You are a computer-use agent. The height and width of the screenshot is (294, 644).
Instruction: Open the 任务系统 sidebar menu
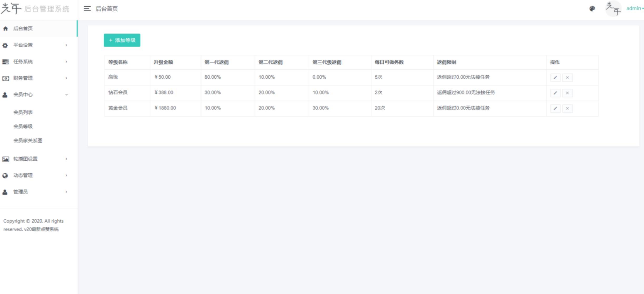coord(38,62)
